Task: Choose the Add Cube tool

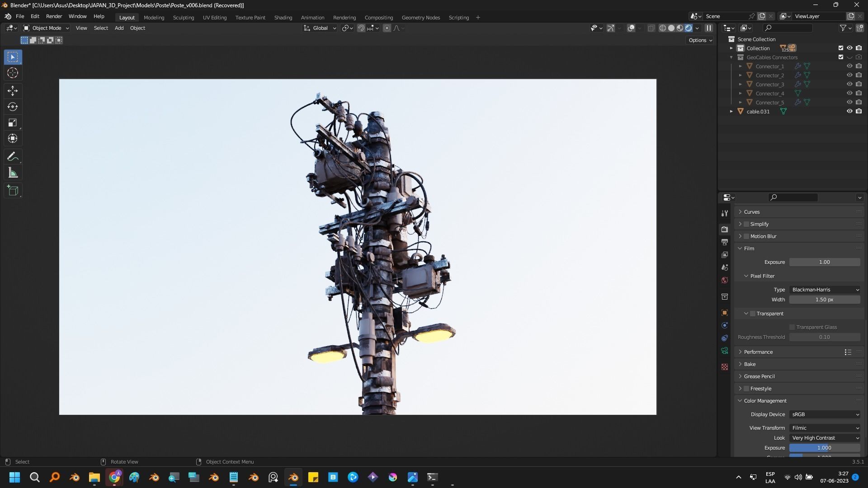Action: coord(13,191)
